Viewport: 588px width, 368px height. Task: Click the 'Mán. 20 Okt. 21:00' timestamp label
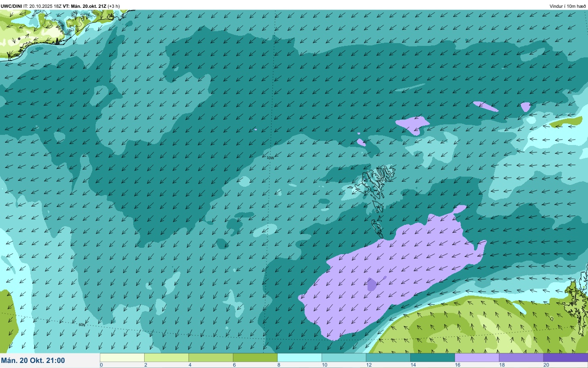click(33, 361)
